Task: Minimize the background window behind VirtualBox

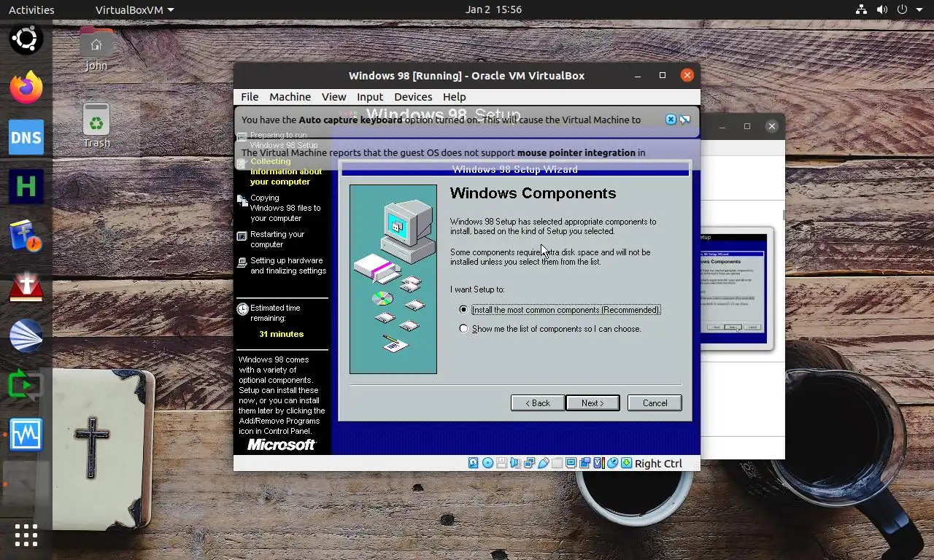Action: (x=722, y=126)
